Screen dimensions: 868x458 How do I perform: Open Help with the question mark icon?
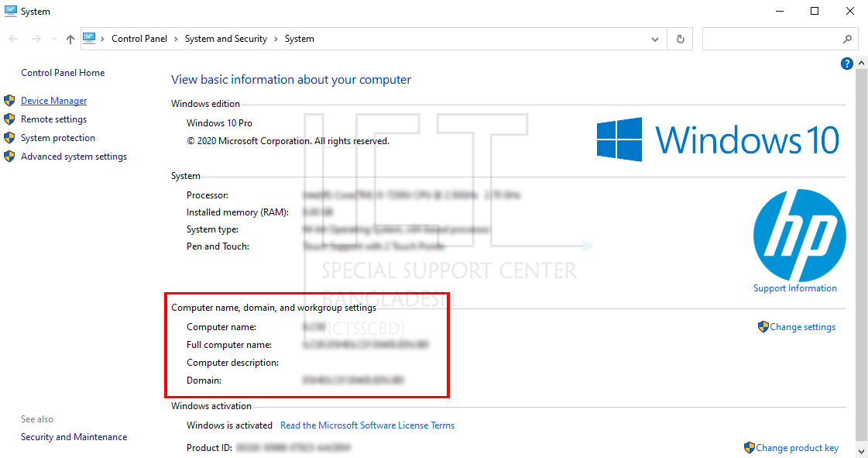(x=846, y=64)
